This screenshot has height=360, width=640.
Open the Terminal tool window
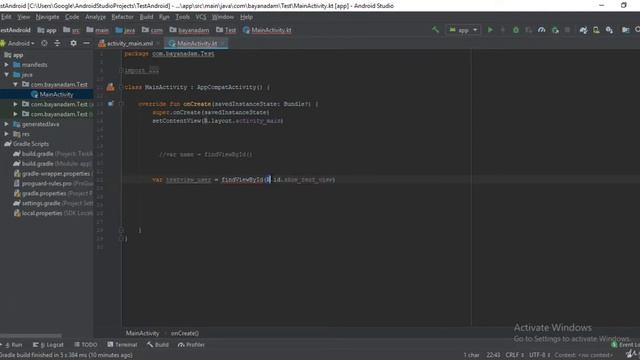[x=122, y=345]
